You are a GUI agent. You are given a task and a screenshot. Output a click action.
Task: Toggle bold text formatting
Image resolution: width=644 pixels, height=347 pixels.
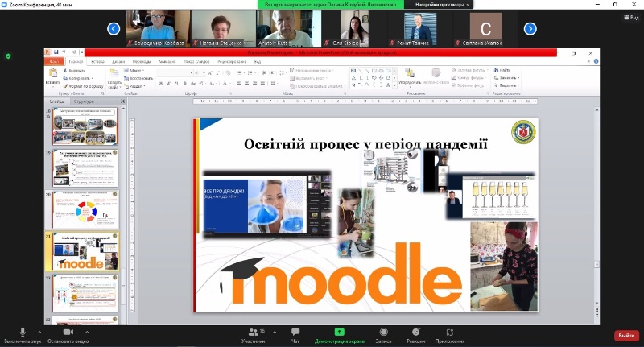[x=161, y=84]
